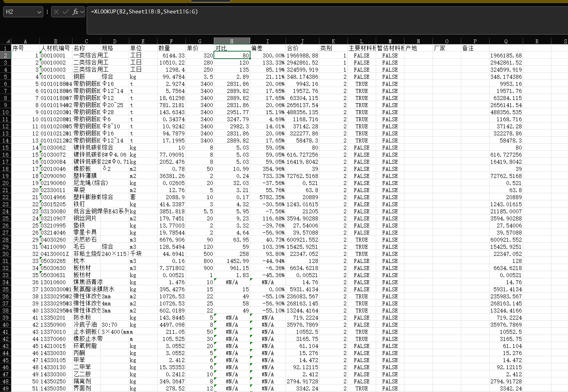Select the cell with value 2656141.54
Image resolution: width=568 pixels, height=392 pixels.
(x=506, y=105)
